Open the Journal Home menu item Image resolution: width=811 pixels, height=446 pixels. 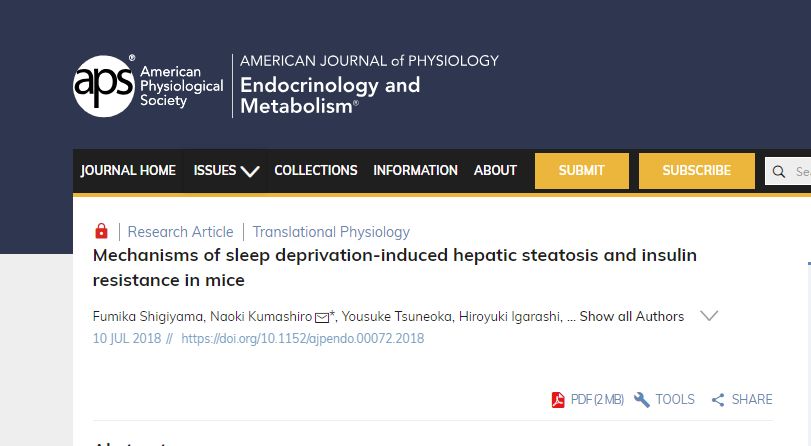tap(128, 171)
